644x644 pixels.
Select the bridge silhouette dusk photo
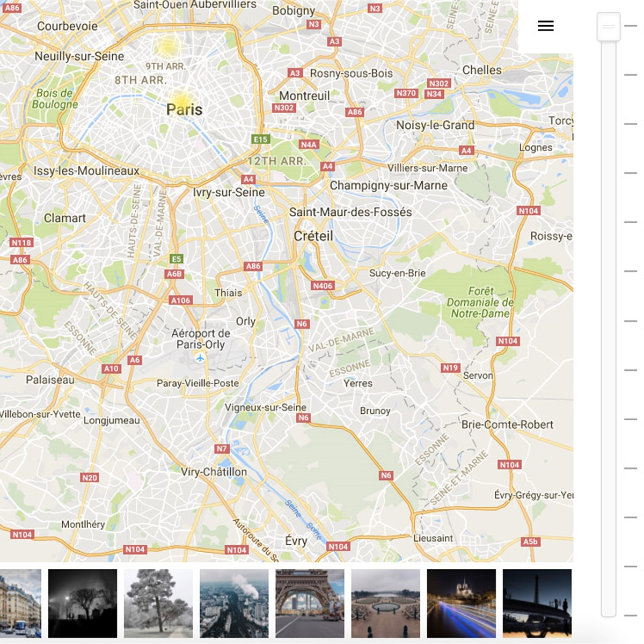[x=537, y=603]
